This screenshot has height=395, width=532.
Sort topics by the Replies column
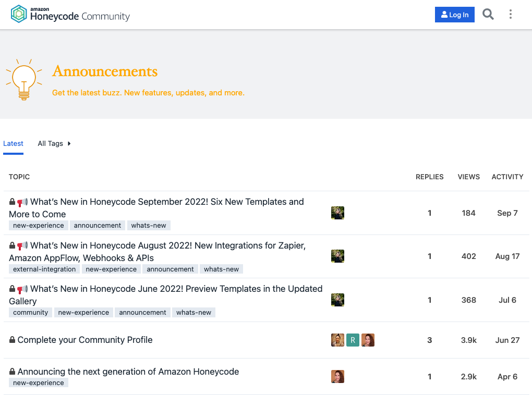tap(430, 177)
